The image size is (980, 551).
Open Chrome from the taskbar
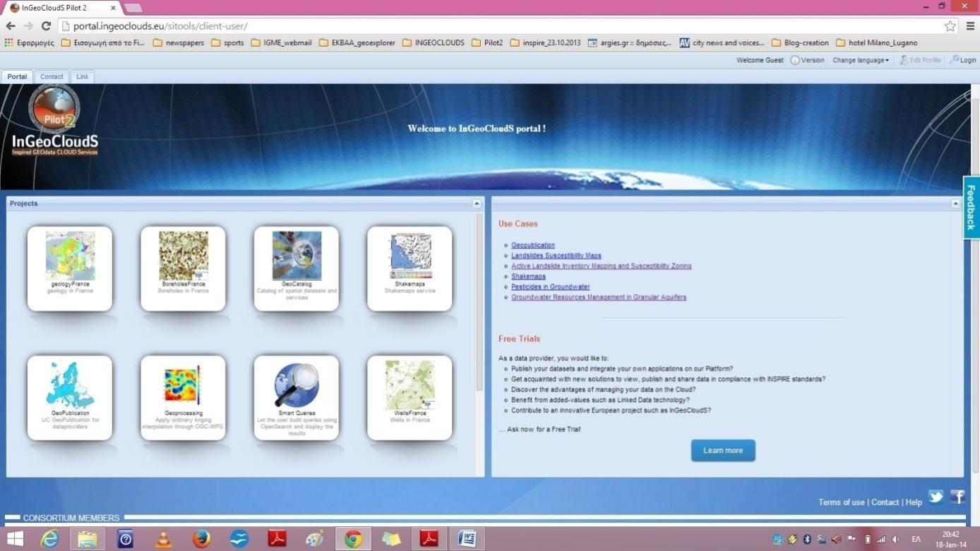point(353,539)
